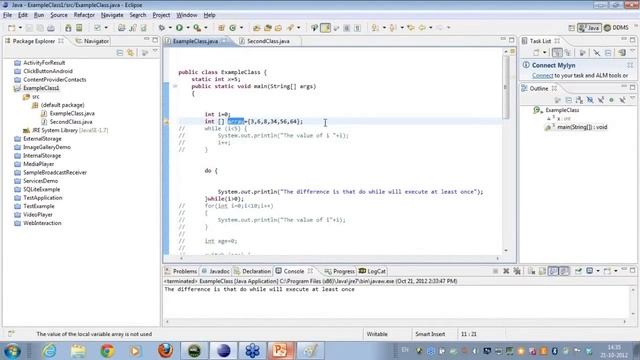This screenshot has width=640, height=360.
Task: Open the Navigate menu
Action: click(x=112, y=15)
